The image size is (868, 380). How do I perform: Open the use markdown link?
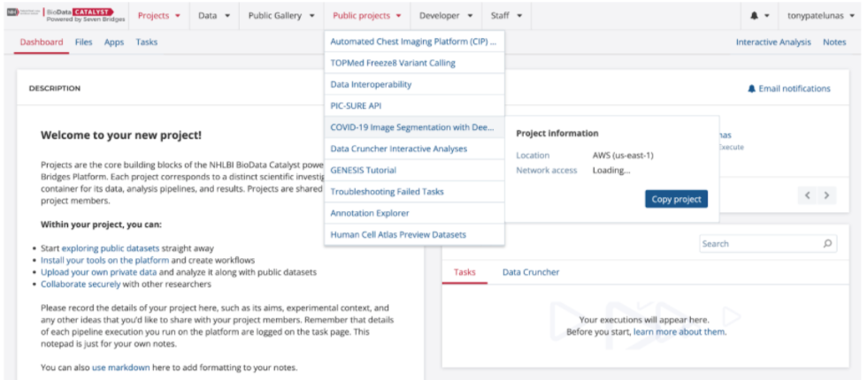point(120,368)
